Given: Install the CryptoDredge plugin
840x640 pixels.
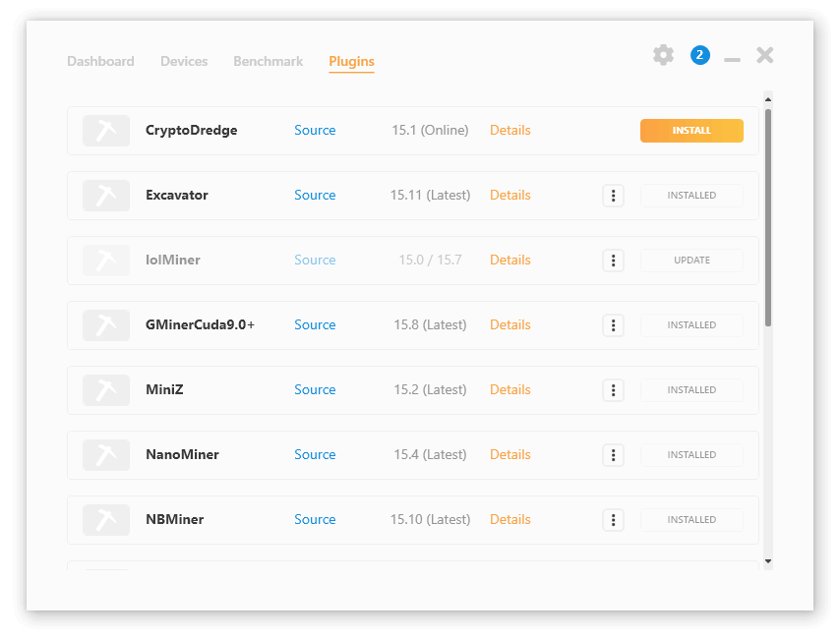Looking at the screenshot, I should pos(691,131).
